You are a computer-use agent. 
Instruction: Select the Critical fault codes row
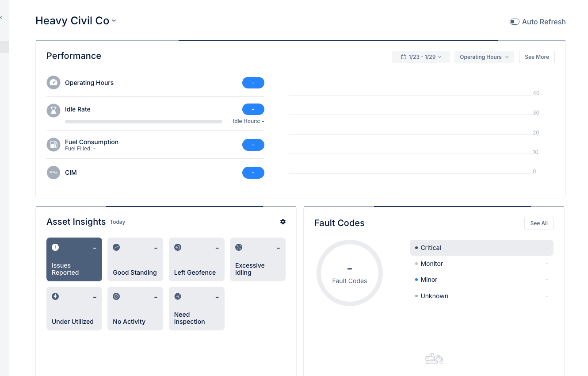point(481,248)
